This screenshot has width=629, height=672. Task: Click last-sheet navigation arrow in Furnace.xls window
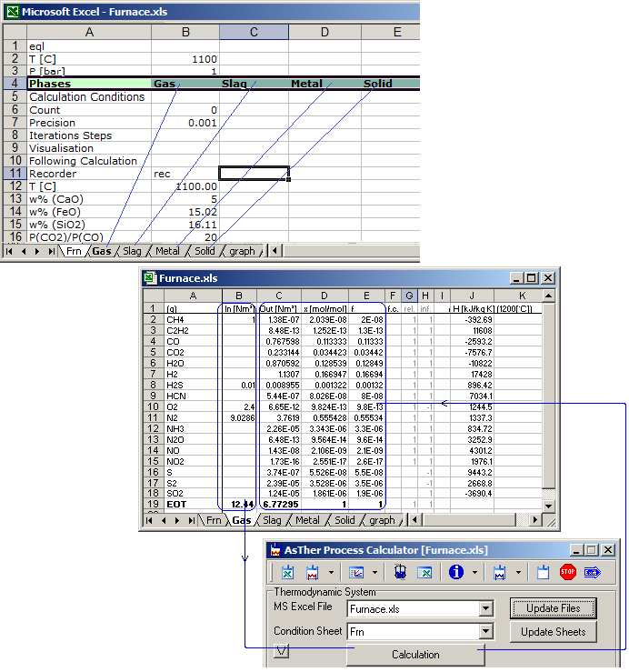coord(191,520)
